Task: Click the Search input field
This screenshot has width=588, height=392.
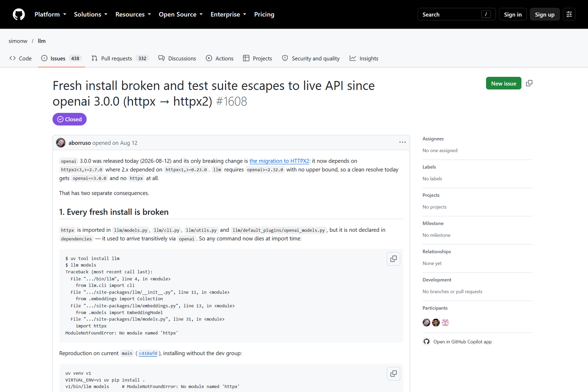Action: click(456, 14)
